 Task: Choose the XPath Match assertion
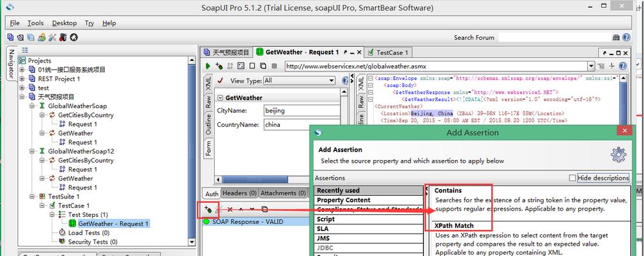coord(454,225)
